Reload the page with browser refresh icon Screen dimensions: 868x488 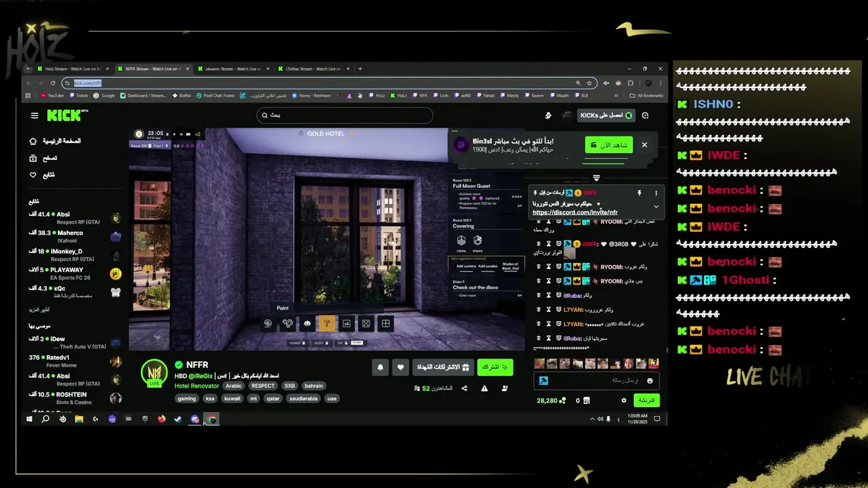[x=53, y=83]
